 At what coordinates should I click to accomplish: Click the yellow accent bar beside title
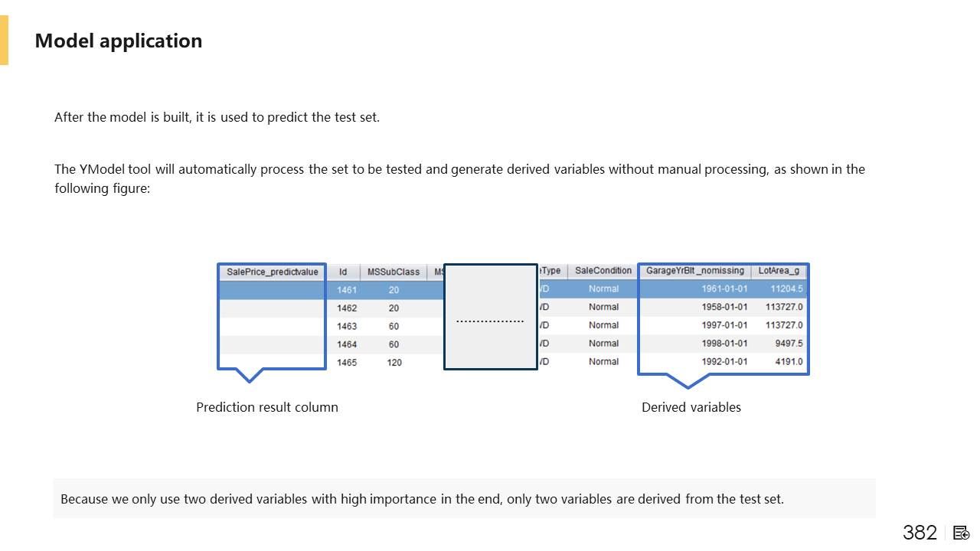point(4,40)
